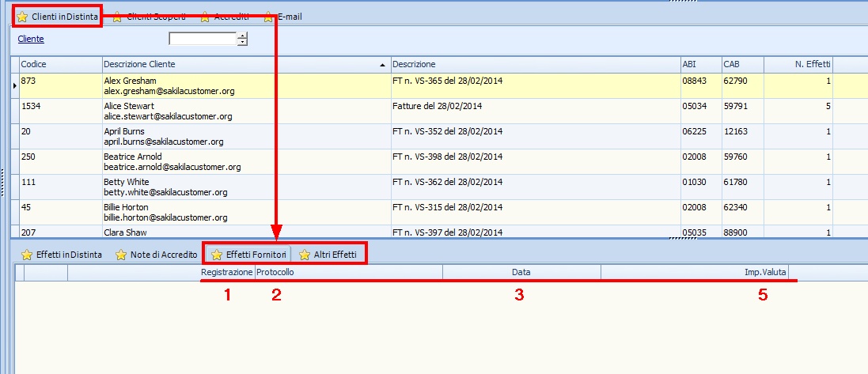The width and height of the screenshot is (868, 374).
Task: Click the Imp.Valuta column header
Action: (764, 272)
